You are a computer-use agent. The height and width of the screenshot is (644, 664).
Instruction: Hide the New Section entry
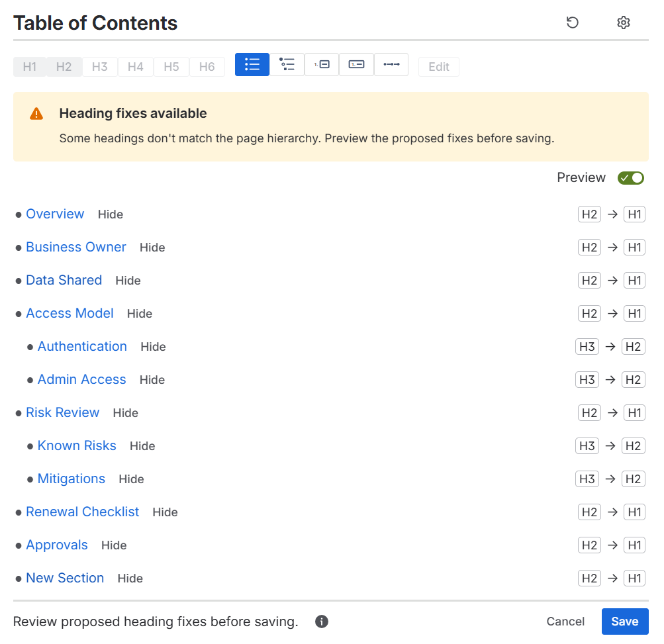(130, 578)
